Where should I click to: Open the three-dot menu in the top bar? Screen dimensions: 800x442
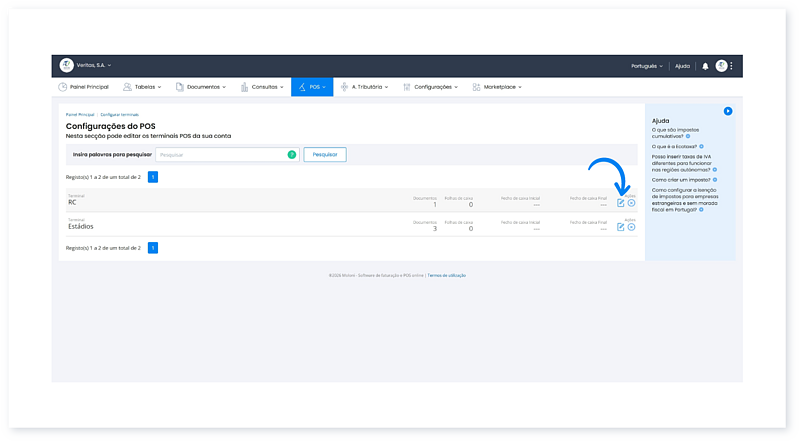tap(732, 66)
